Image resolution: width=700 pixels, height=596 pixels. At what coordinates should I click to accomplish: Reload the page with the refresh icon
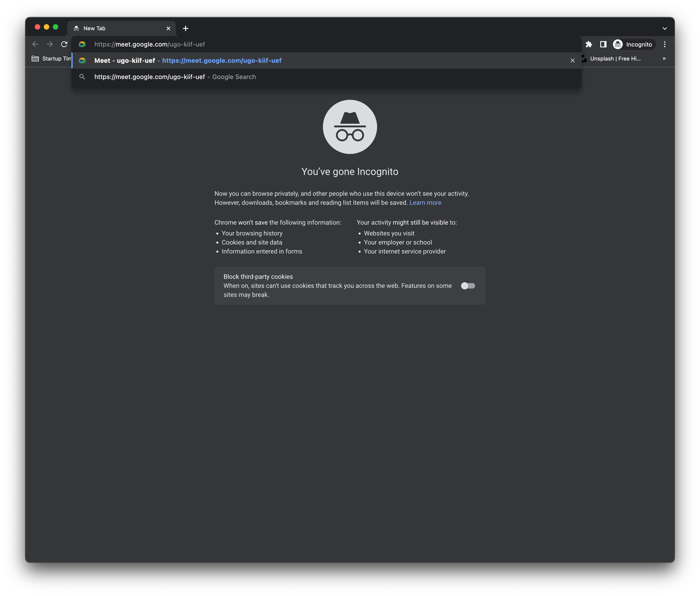coord(64,44)
